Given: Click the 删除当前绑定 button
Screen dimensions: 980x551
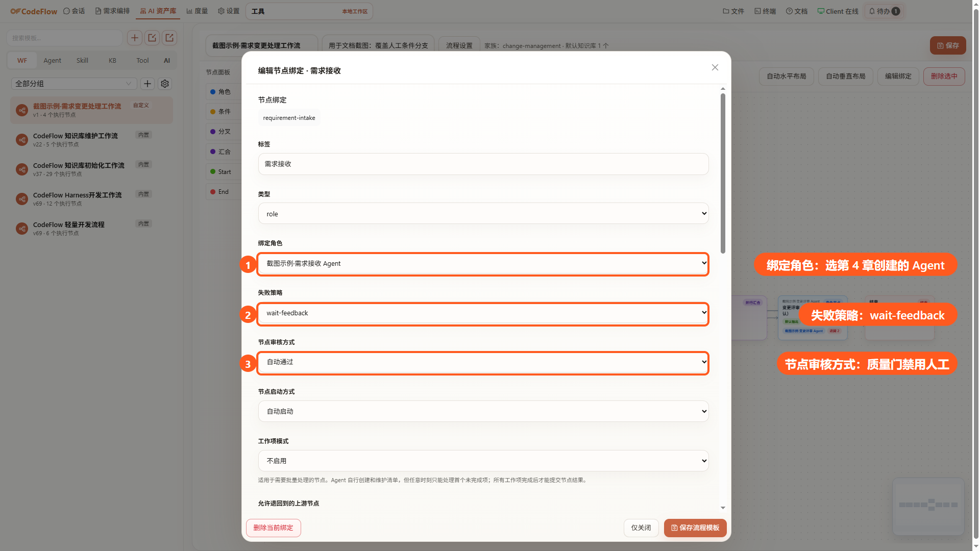Looking at the screenshot, I should coord(274,528).
